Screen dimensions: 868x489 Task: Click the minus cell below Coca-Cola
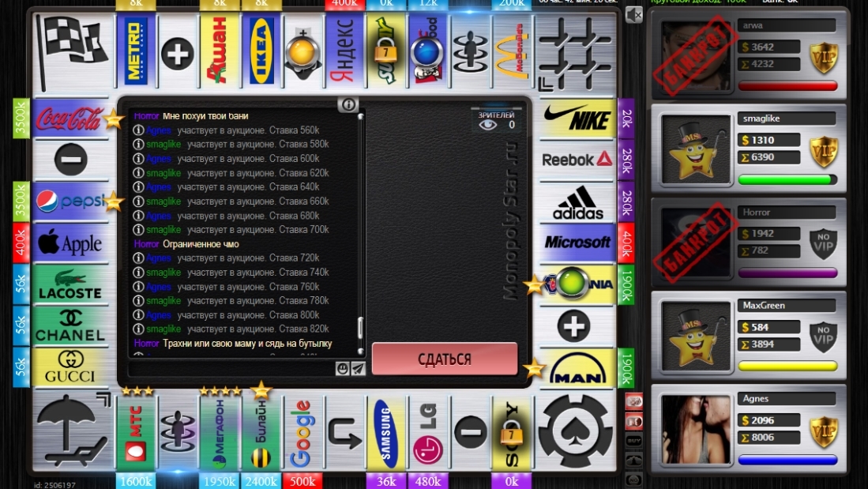pyautogui.click(x=71, y=160)
